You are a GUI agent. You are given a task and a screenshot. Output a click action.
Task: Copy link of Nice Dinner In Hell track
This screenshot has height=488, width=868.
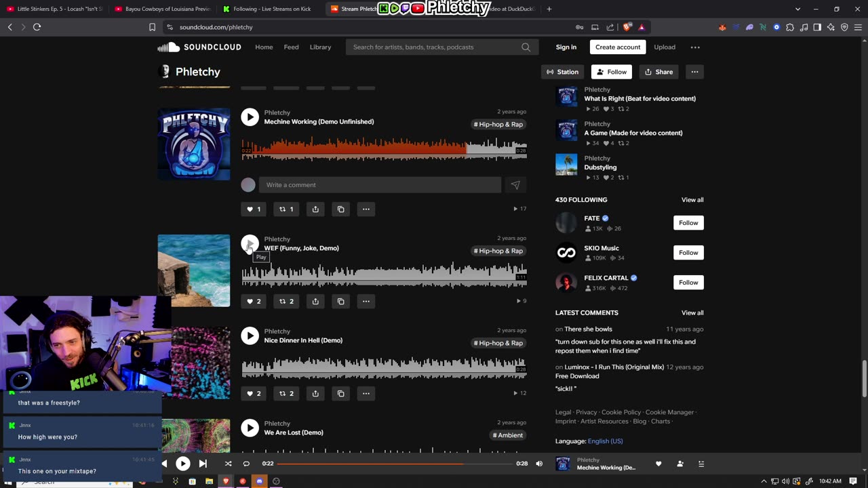click(x=340, y=393)
